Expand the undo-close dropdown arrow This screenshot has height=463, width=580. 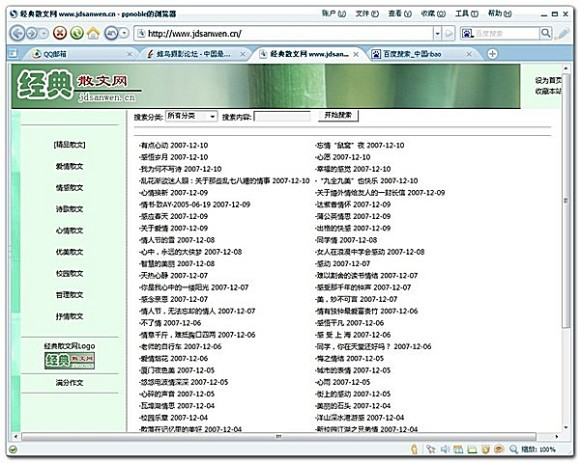pyautogui.click(x=124, y=33)
